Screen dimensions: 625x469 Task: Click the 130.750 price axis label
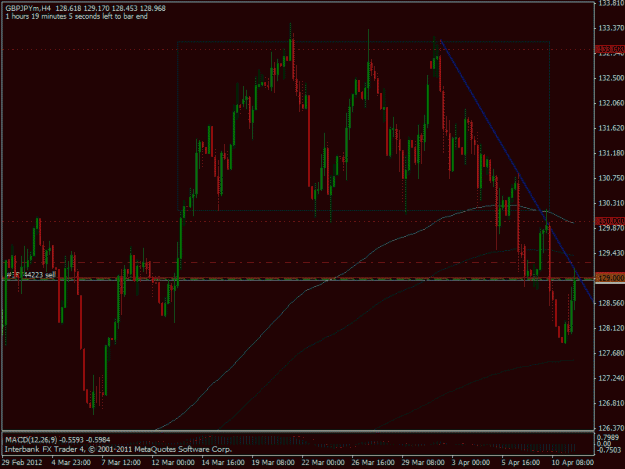[611, 178]
